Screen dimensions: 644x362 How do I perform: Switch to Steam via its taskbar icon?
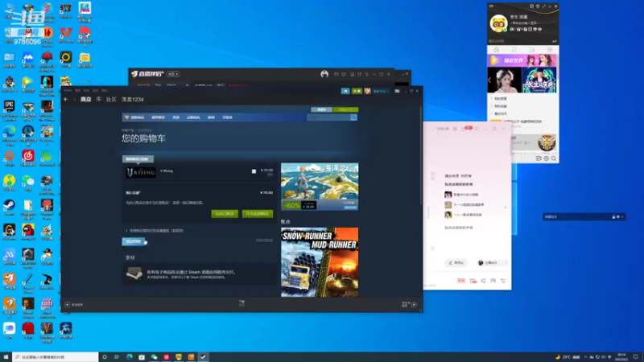click(204, 357)
